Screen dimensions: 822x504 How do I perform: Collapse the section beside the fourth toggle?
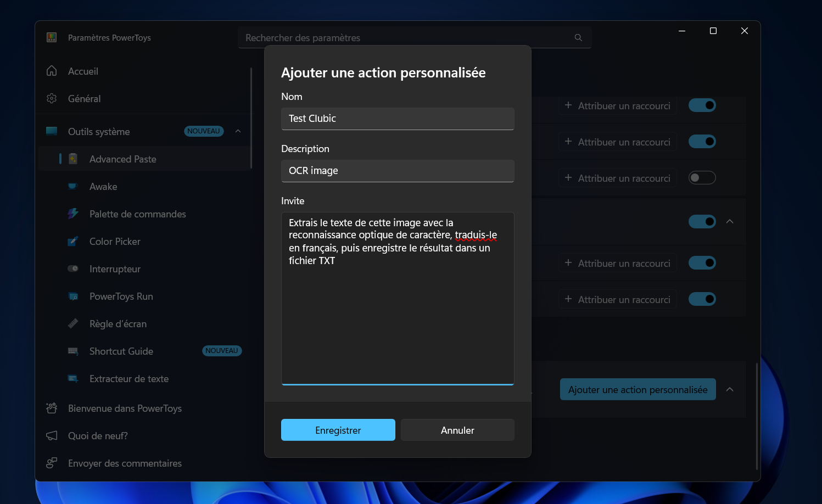(x=730, y=221)
